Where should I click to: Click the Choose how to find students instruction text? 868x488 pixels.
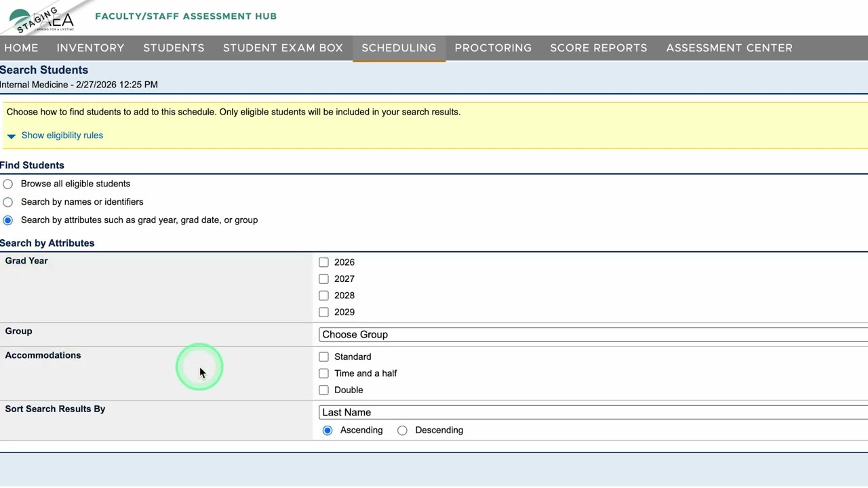(x=233, y=112)
